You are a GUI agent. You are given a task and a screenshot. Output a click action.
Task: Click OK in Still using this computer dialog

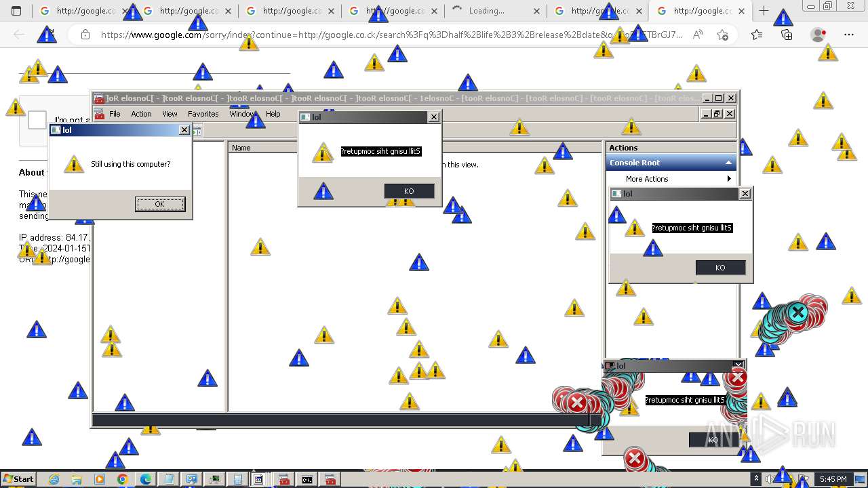(159, 204)
